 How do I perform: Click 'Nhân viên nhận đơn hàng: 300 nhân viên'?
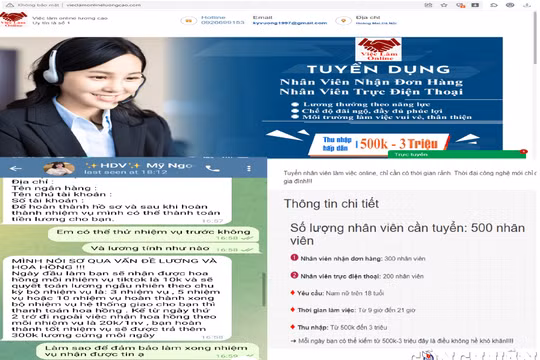[x=363, y=258]
